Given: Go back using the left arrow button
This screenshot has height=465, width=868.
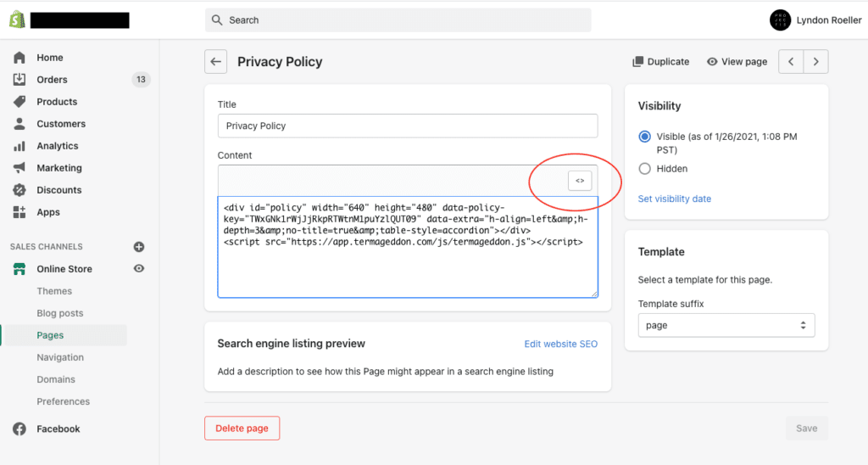Looking at the screenshot, I should click(x=216, y=62).
